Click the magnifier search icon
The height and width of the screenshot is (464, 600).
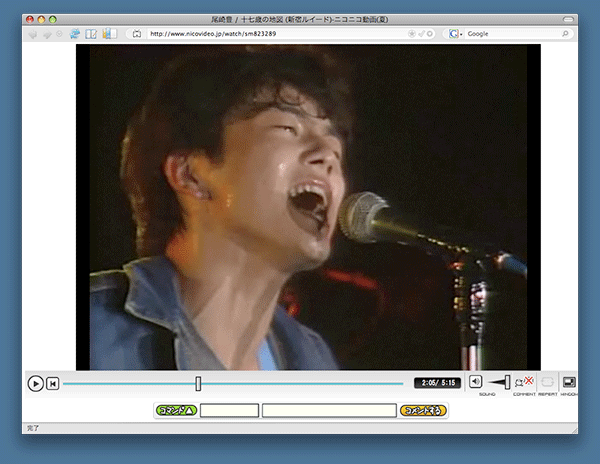(x=565, y=34)
